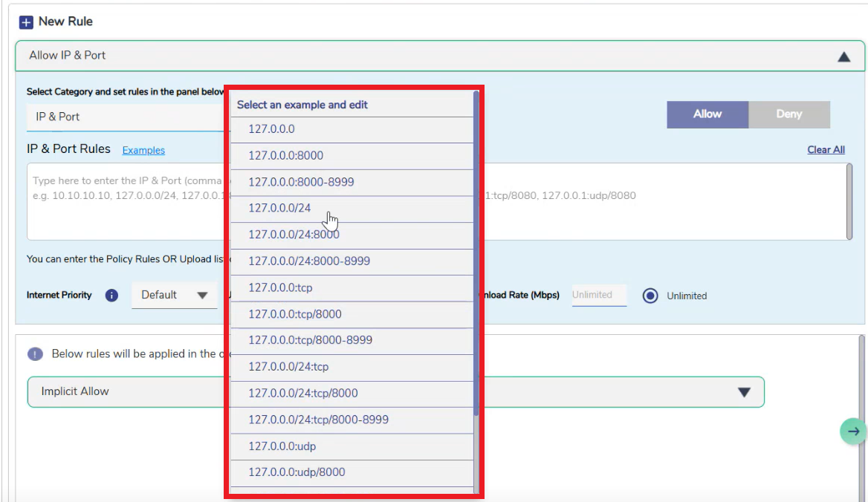Collapse the Allow IP & Port panel
Screen dimensions: 868x502
[x=843, y=56]
